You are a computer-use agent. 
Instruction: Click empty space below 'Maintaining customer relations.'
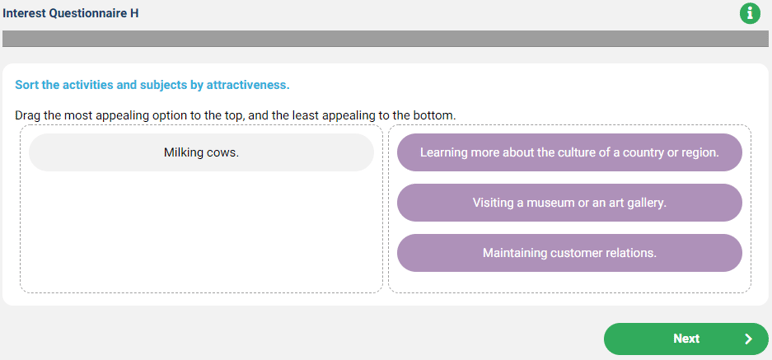coord(570,282)
